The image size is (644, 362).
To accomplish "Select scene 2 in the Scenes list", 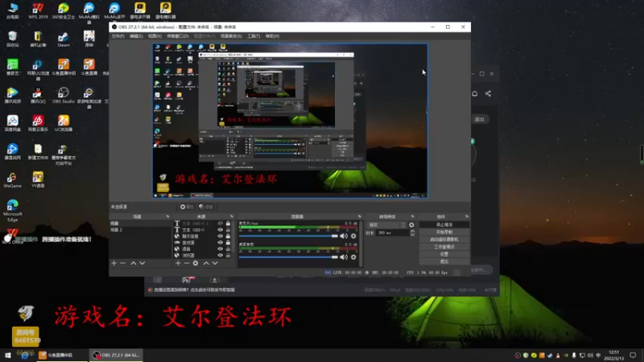I will (140, 230).
